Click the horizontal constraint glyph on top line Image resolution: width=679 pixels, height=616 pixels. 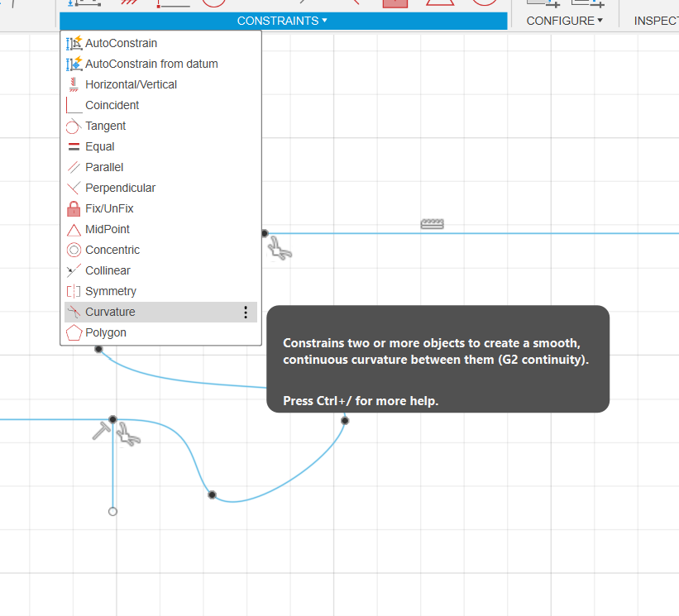pyautogui.click(x=432, y=223)
